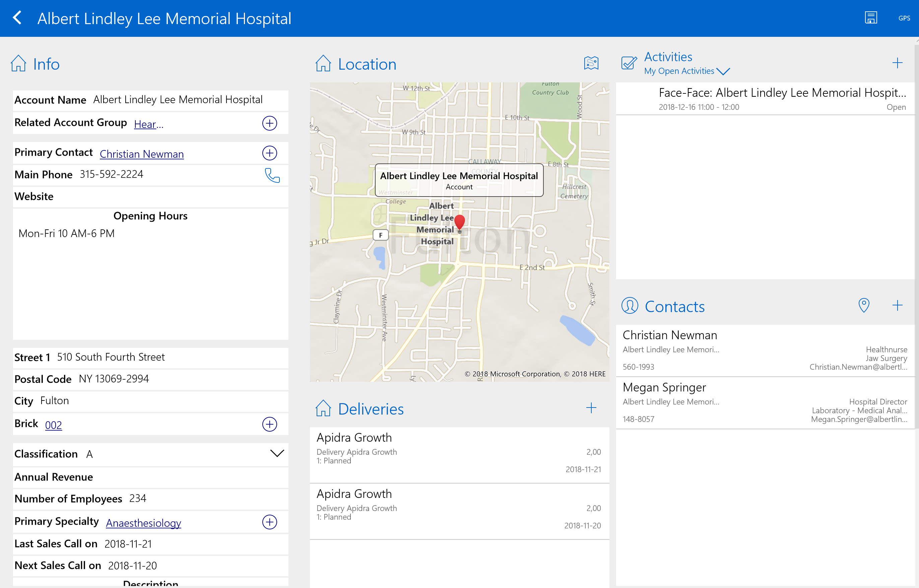Open Apidra Growth delivery dated 2018-11-20

(460, 511)
